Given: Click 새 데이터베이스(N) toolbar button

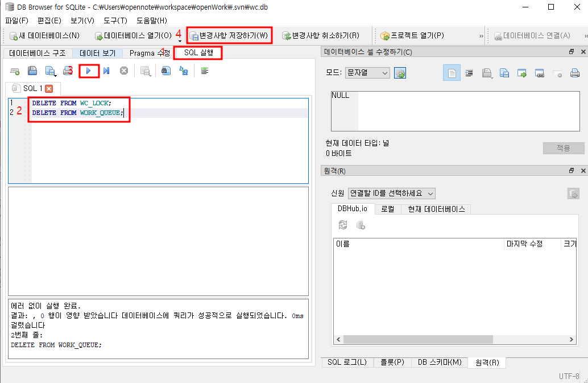Looking at the screenshot, I should 44,36.
